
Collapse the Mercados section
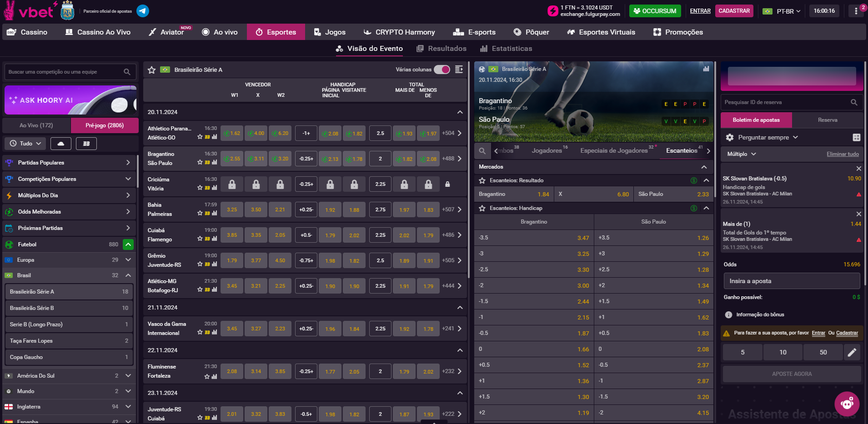click(x=704, y=167)
